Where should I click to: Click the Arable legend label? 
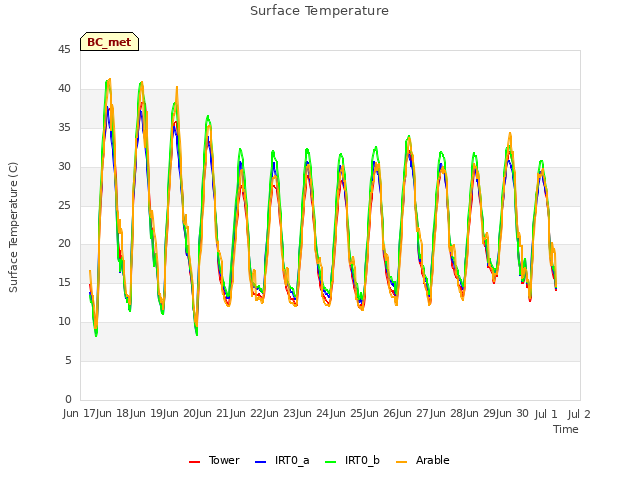(432, 460)
